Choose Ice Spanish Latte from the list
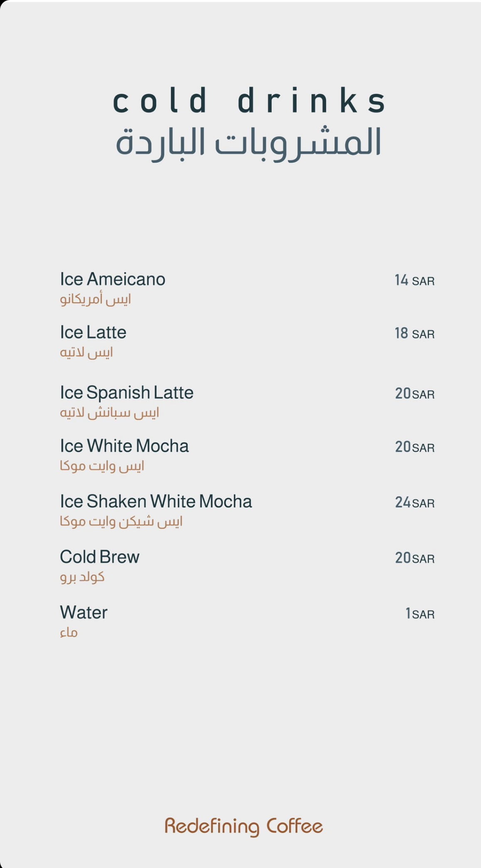The width and height of the screenshot is (481, 868). tap(126, 393)
